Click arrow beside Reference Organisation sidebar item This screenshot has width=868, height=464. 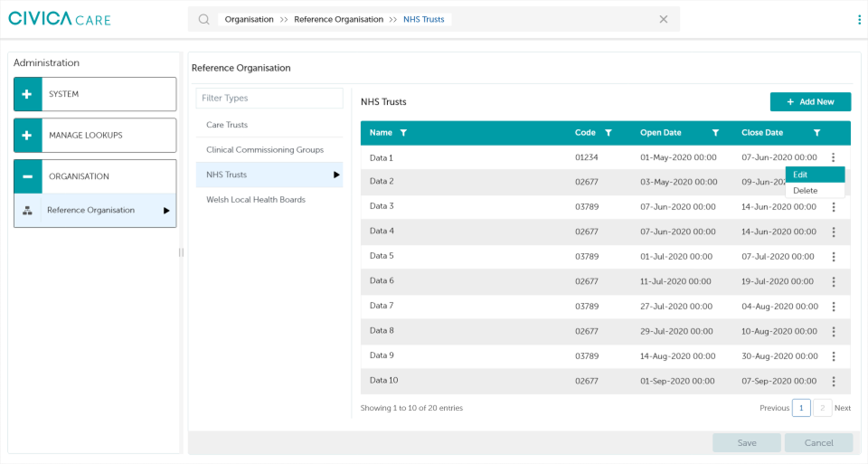tap(166, 211)
